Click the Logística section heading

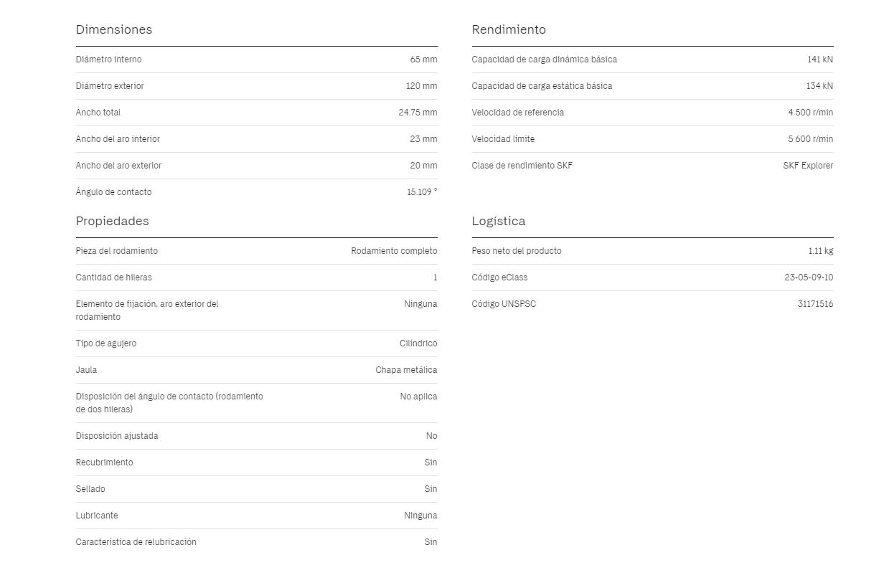tap(499, 221)
